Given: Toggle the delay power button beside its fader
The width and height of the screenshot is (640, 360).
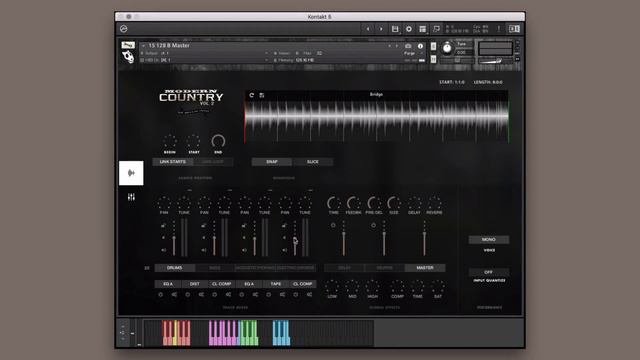Looking at the screenshot, I should pos(333,225).
